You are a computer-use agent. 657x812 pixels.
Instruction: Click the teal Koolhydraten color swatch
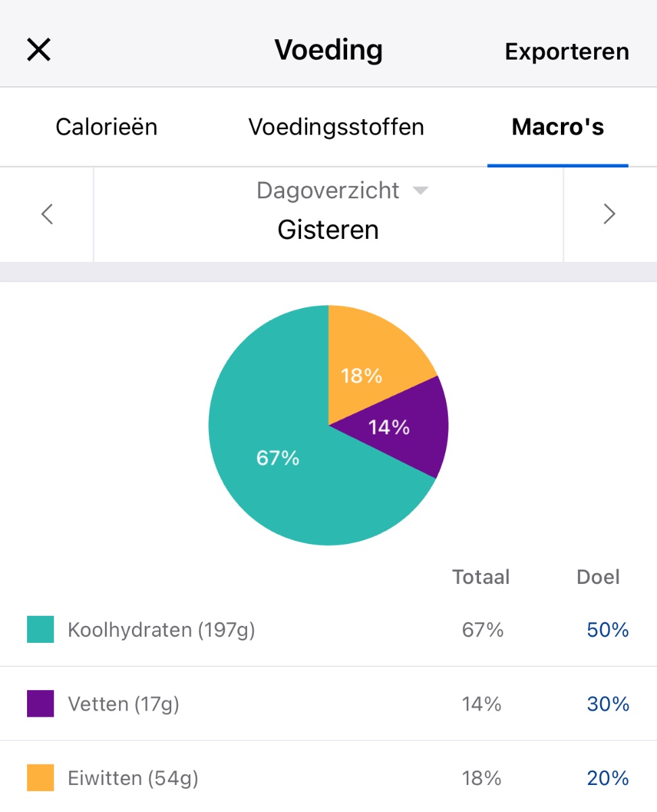pos(41,629)
